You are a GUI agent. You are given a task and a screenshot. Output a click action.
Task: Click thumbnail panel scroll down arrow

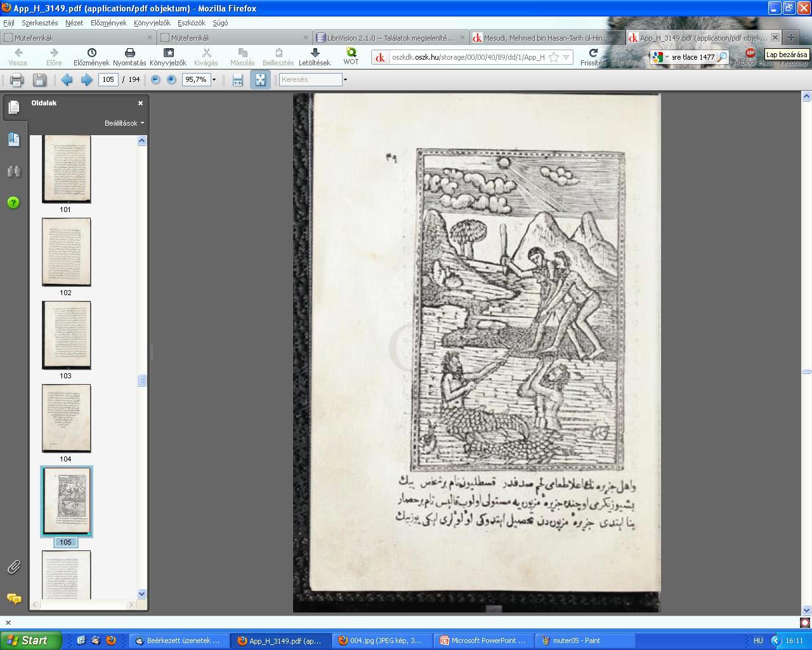coord(141,594)
